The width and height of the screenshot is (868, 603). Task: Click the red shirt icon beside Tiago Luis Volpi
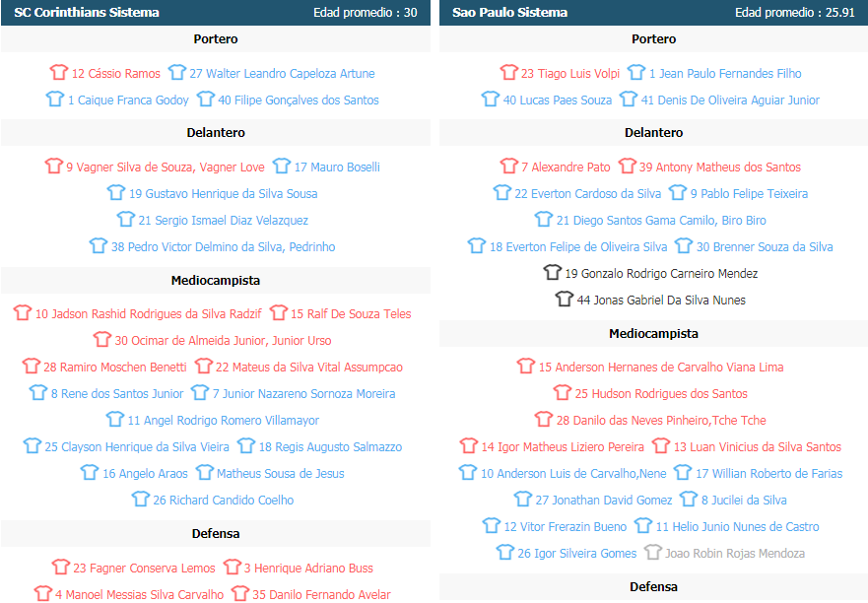[x=508, y=72]
